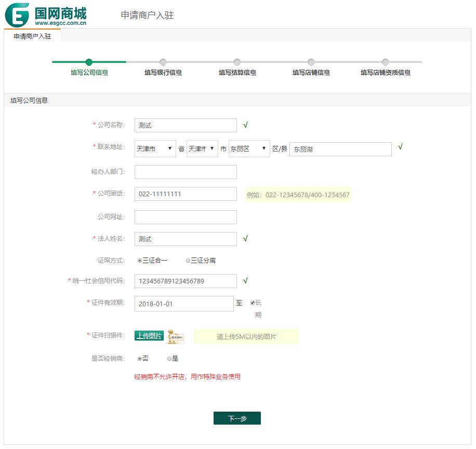Focus the 统一社会信用代码 input field

(186, 281)
